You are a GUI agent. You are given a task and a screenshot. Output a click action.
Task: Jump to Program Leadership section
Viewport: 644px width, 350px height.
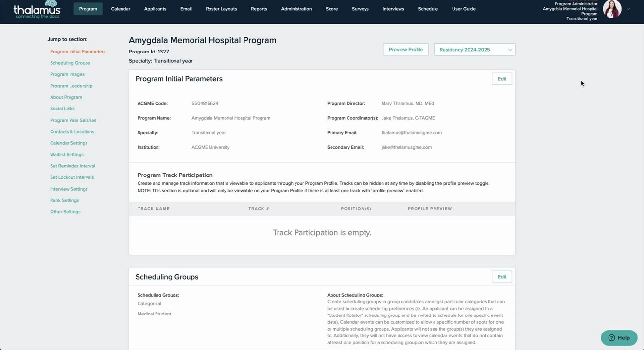pos(71,86)
